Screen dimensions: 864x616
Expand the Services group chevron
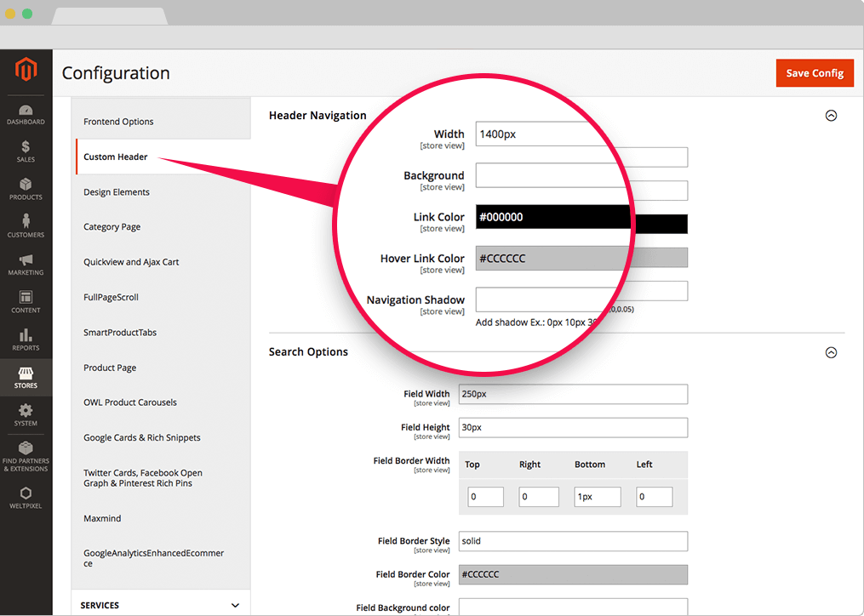(x=236, y=605)
